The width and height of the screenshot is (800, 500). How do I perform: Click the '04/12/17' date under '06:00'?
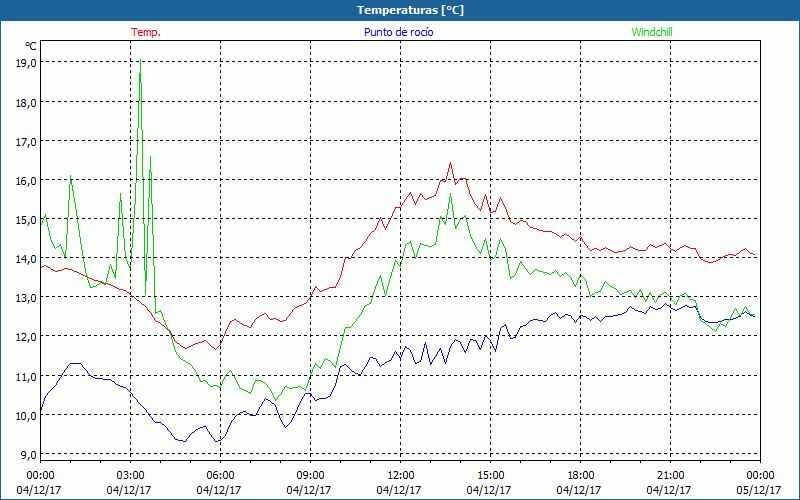(219, 490)
